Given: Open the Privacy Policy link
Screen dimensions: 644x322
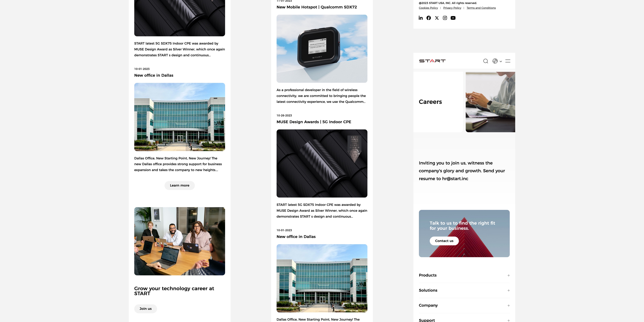Looking at the screenshot, I should 452,8.
